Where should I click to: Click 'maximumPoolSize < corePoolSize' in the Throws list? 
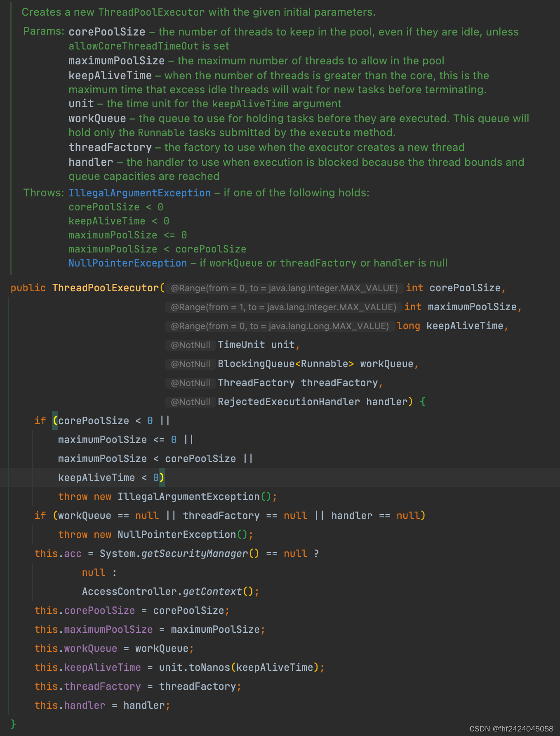tap(157, 249)
